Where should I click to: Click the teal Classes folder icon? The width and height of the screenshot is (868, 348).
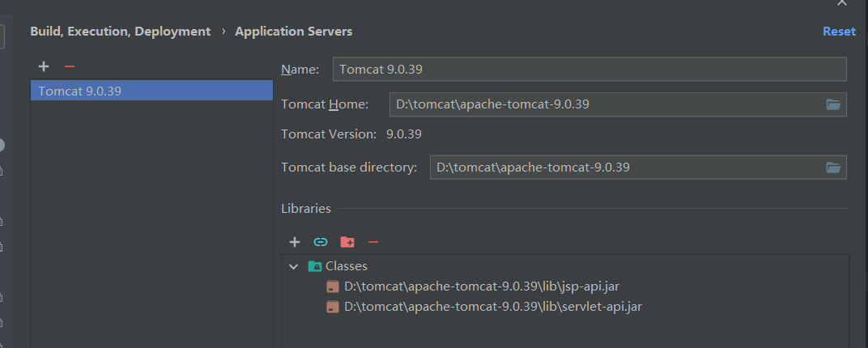pos(315,266)
